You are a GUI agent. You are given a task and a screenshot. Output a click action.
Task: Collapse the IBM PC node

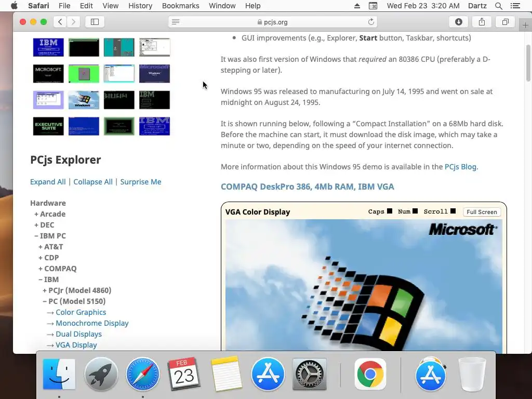click(50, 236)
